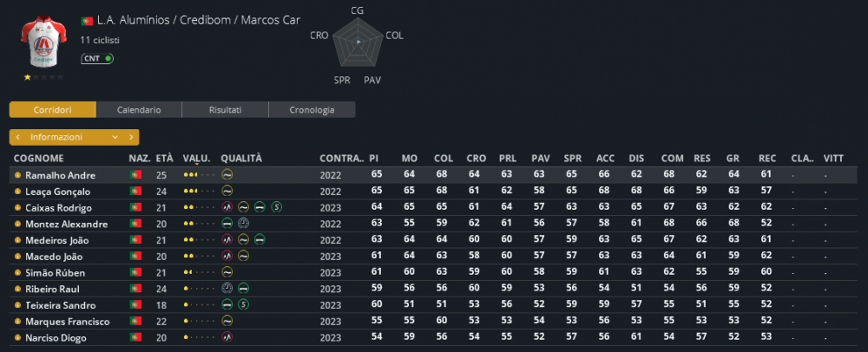Click Caixas Rodrigo's sprinter S quality icon
868x352 pixels.
[276, 207]
